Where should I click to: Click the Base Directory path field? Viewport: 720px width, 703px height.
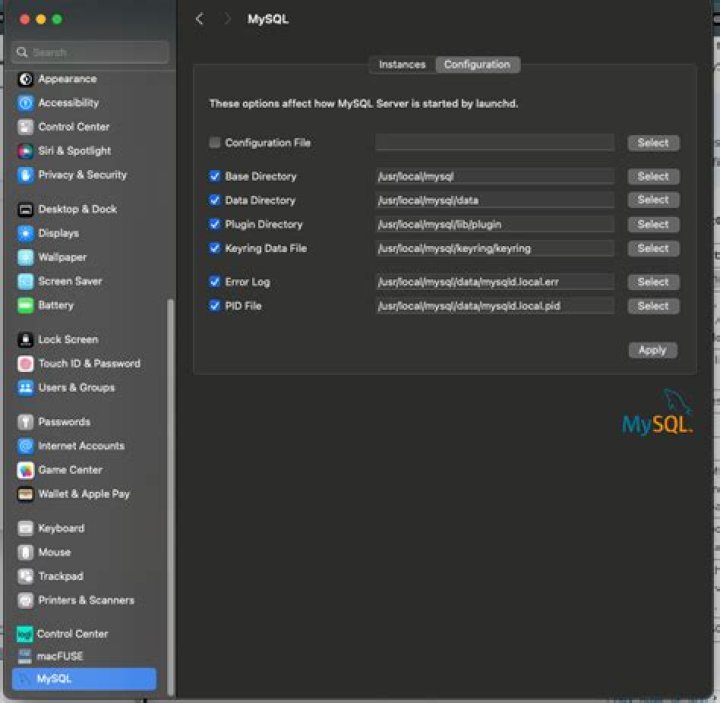tap(495, 176)
